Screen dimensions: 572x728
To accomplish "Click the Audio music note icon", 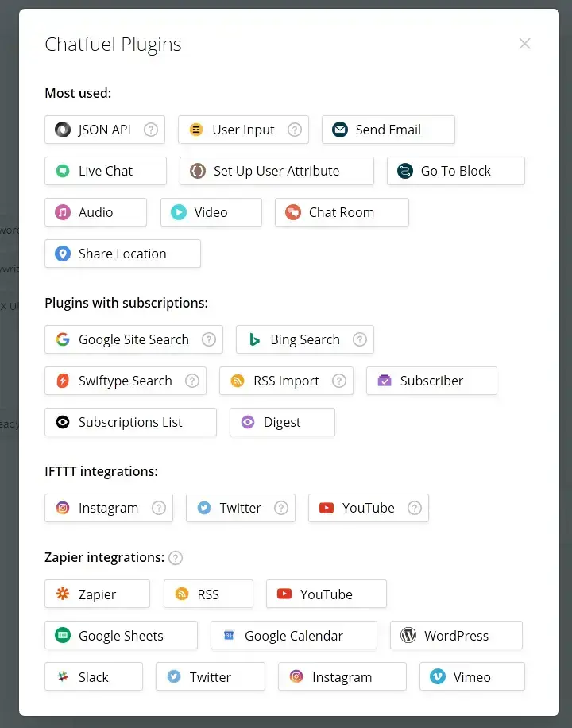I will click(x=63, y=212).
